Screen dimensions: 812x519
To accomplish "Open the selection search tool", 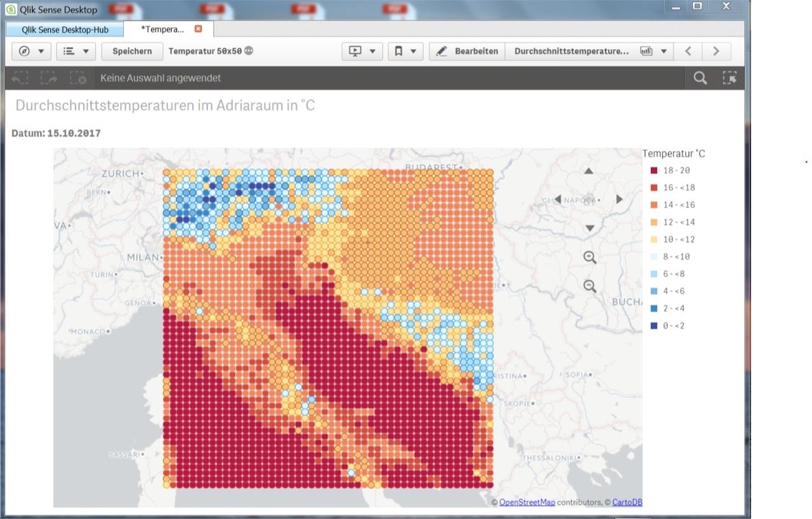I will 700,78.
